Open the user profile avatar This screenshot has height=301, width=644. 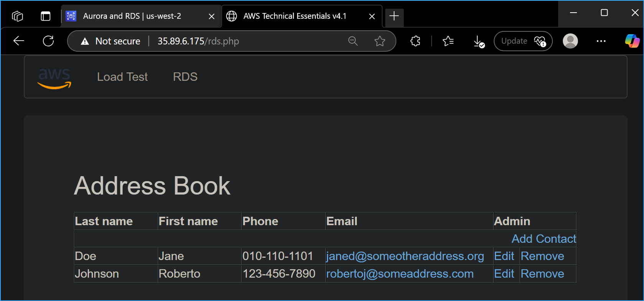tap(570, 41)
